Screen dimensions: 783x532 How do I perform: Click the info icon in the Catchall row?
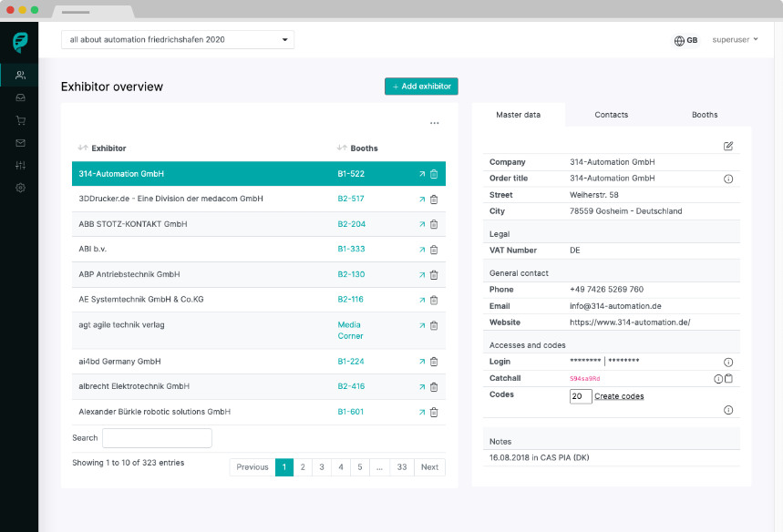point(718,379)
